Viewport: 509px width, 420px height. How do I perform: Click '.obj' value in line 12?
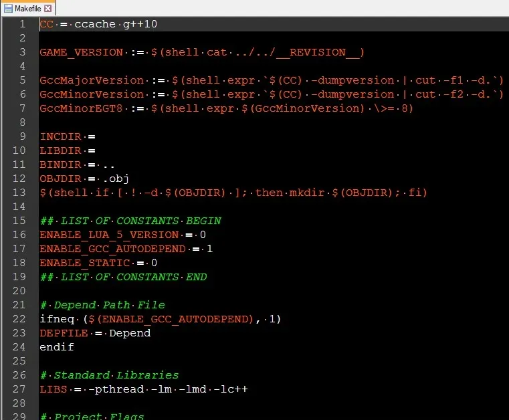click(x=116, y=179)
